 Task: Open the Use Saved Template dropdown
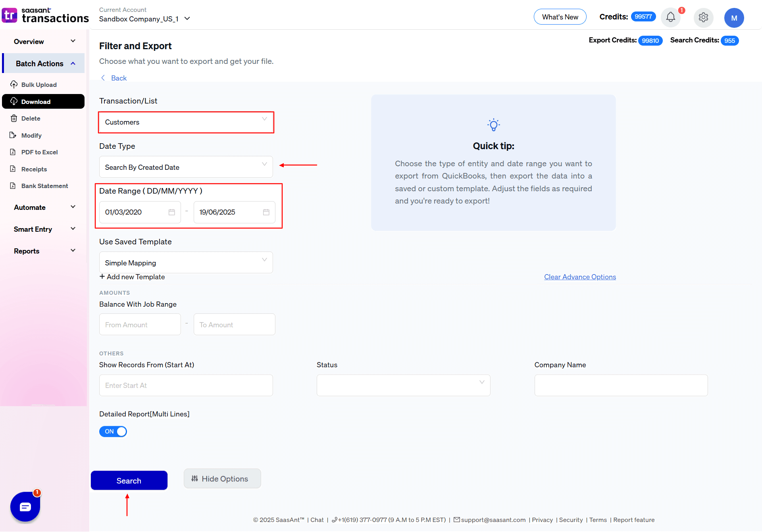[186, 263]
